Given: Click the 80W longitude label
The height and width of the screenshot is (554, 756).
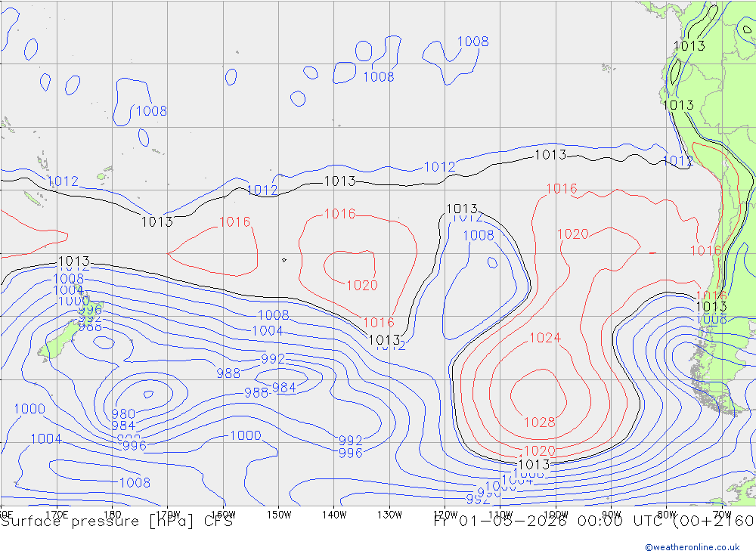Looking at the screenshot, I should point(667,515).
